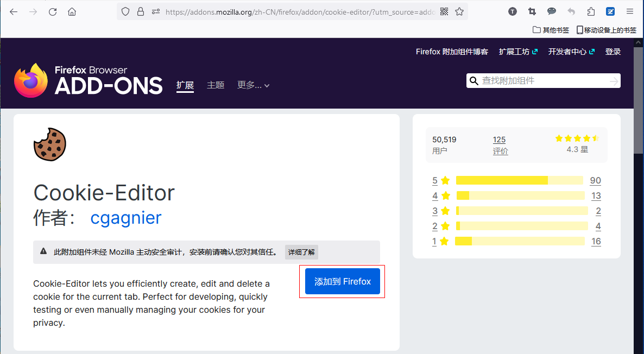Viewport: 644px width, 354px height.
Task: Click 登录 to sign in
Action: point(613,52)
